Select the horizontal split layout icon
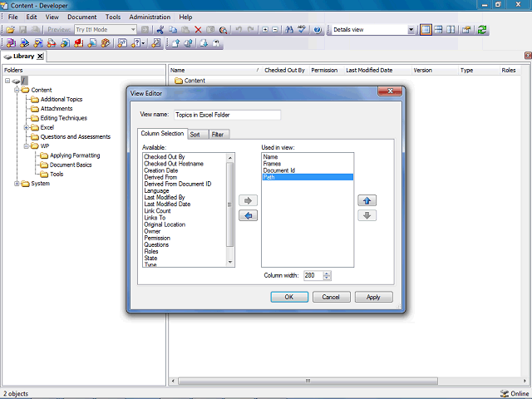Screen dimensions: 532x399 click(438, 30)
